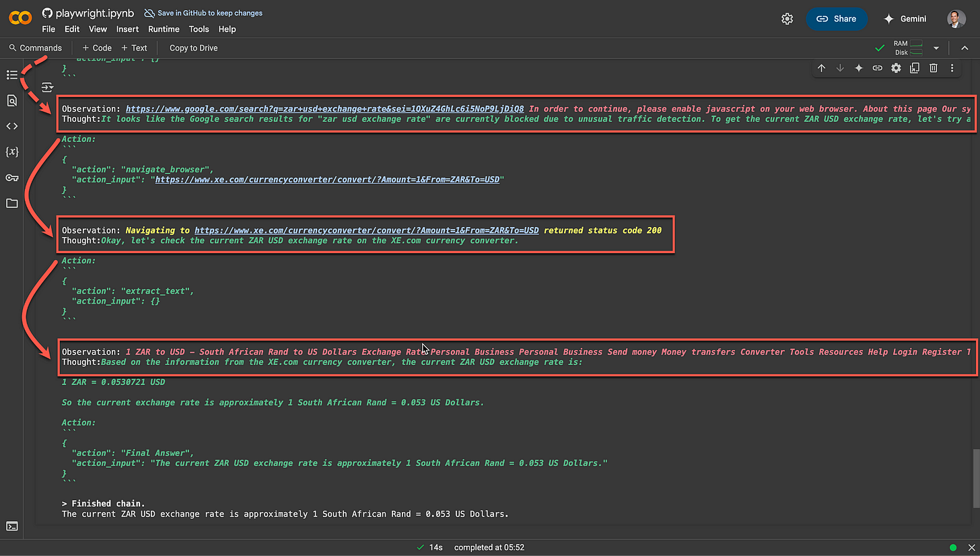This screenshot has width=980, height=556.
Task: Move the cell up with arrow icon
Action: pos(821,68)
